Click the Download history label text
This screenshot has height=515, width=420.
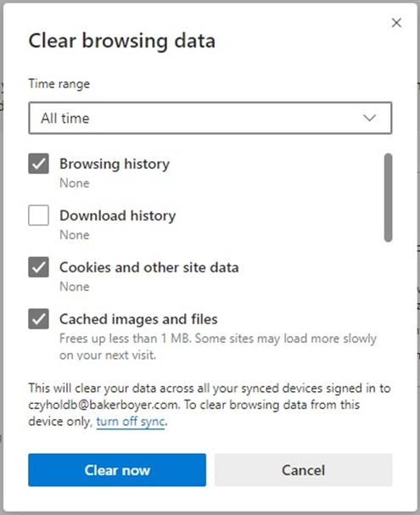click(118, 216)
